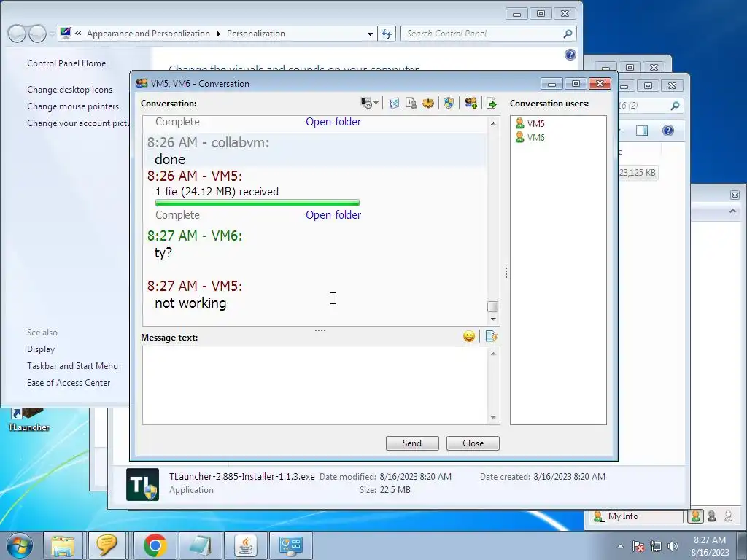Open folder link under 24.12 MB file
Image resolution: width=747 pixels, height=560 pixels.
click(333, 215)
